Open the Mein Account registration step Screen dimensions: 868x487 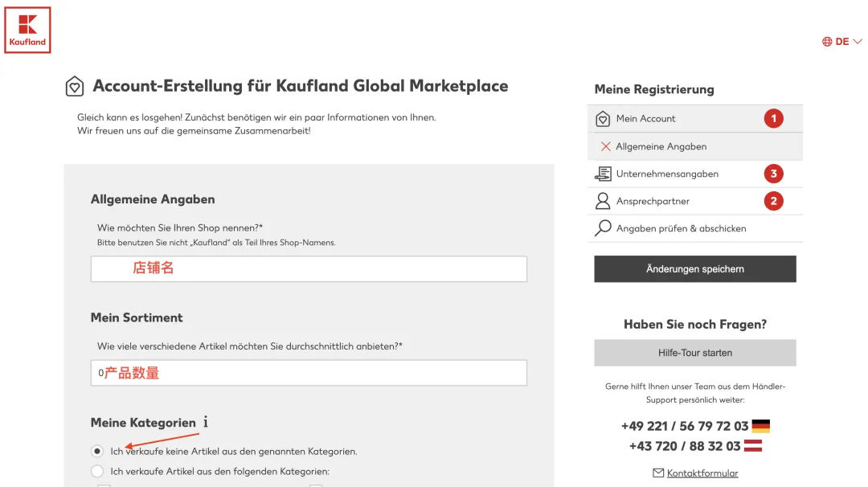click(x=695, y=118)
